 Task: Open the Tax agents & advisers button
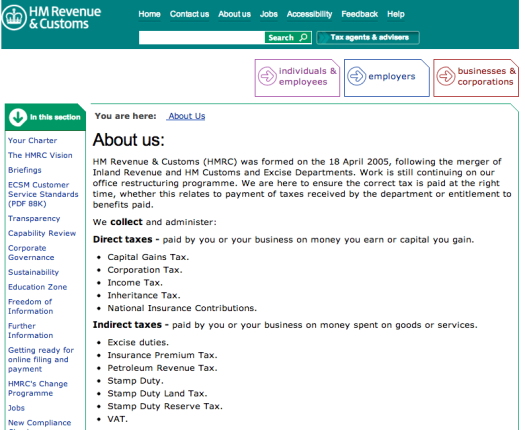(x=368, y=38)
